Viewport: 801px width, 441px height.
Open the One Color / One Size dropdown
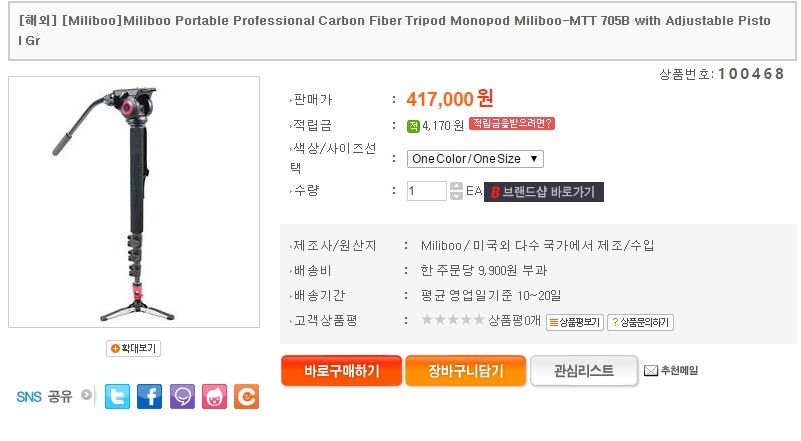tap(475, 159)
